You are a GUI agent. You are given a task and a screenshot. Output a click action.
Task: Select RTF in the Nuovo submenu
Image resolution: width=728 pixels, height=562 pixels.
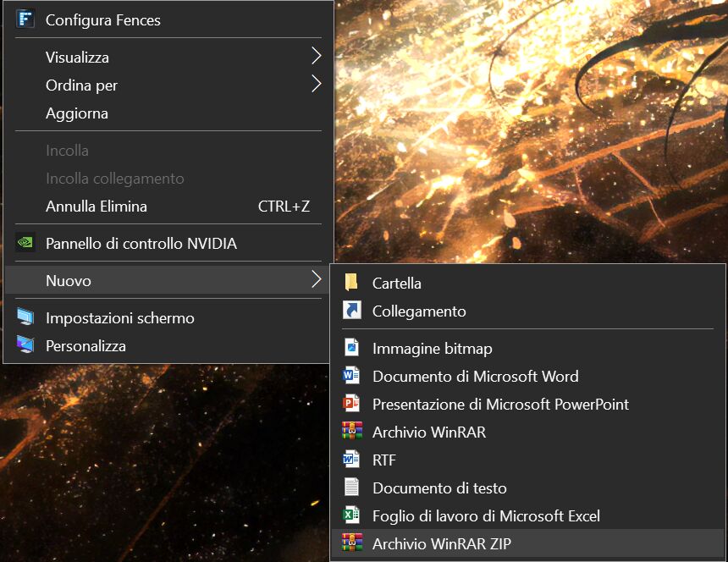pyautogui.click(x=528, y=460)
